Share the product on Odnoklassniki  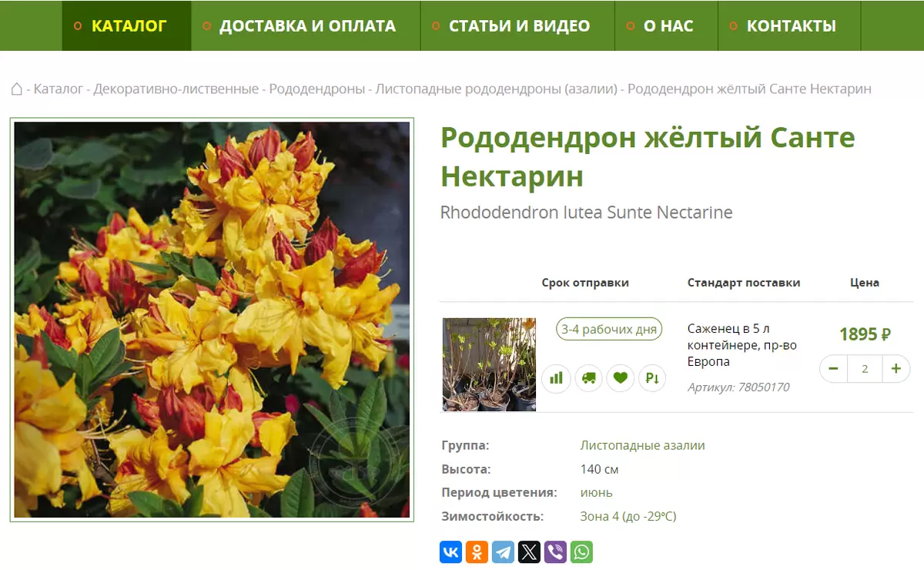click(477, 552)
